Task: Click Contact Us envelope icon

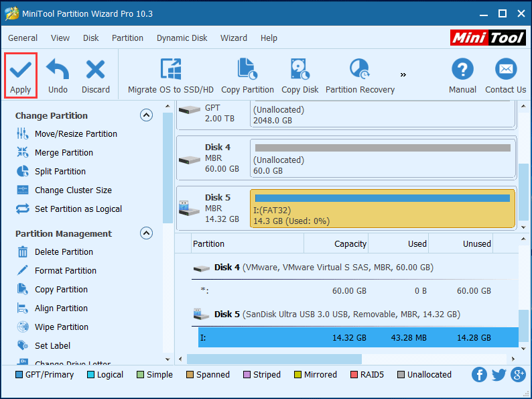Action: (506, 69)
